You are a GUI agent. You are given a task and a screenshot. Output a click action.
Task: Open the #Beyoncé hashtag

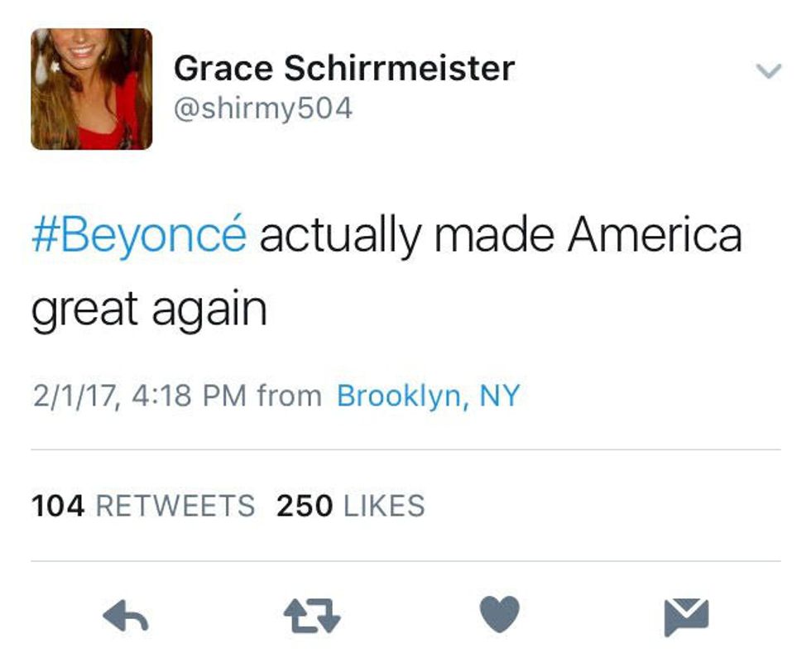click(x=139, y=236)
